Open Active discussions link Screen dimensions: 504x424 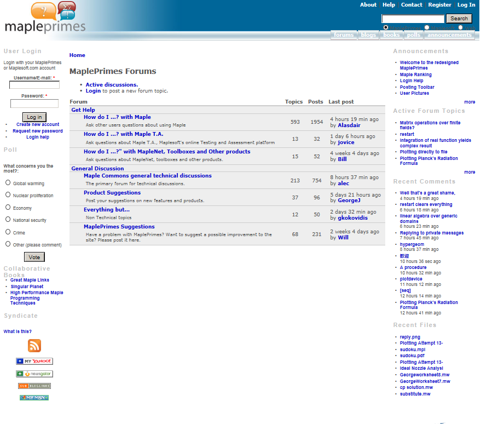point(112,84)
